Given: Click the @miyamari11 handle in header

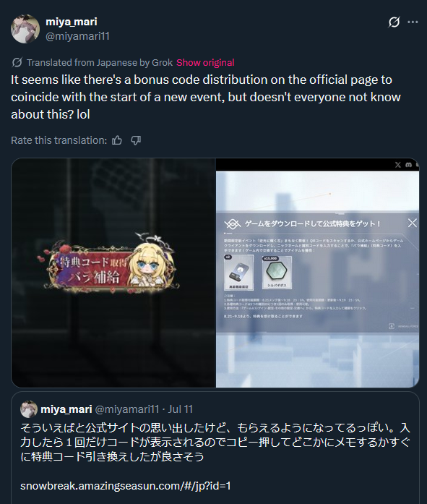Looking at the screenshot, I should coord(78,36).
